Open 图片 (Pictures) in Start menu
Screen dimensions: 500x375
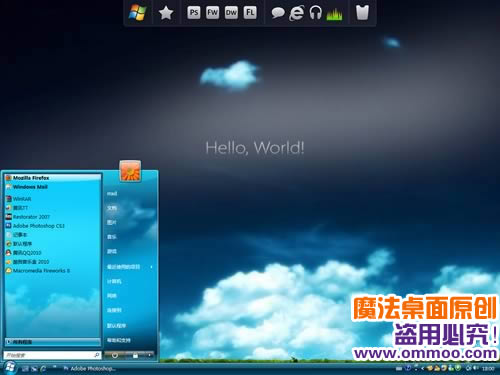112,223
